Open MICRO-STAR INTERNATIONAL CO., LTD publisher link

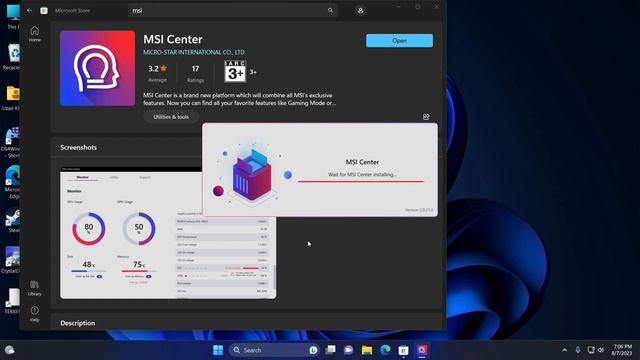point(194,52)
